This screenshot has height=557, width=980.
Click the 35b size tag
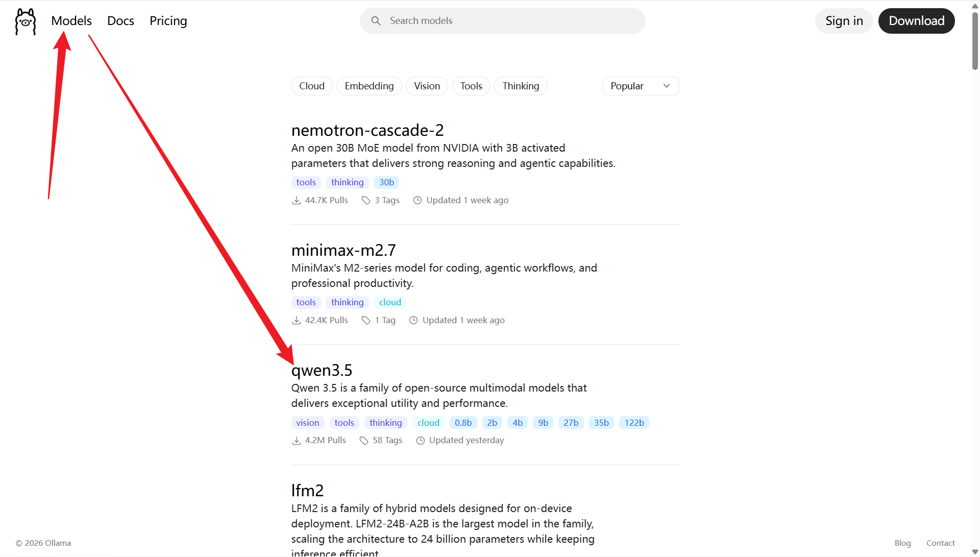pyautogui.click(x=601, y=423)
